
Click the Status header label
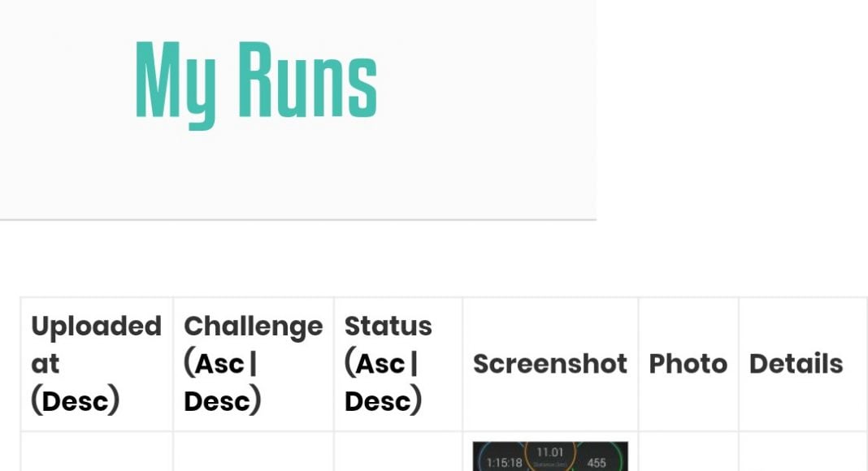[x=388, y=326]
